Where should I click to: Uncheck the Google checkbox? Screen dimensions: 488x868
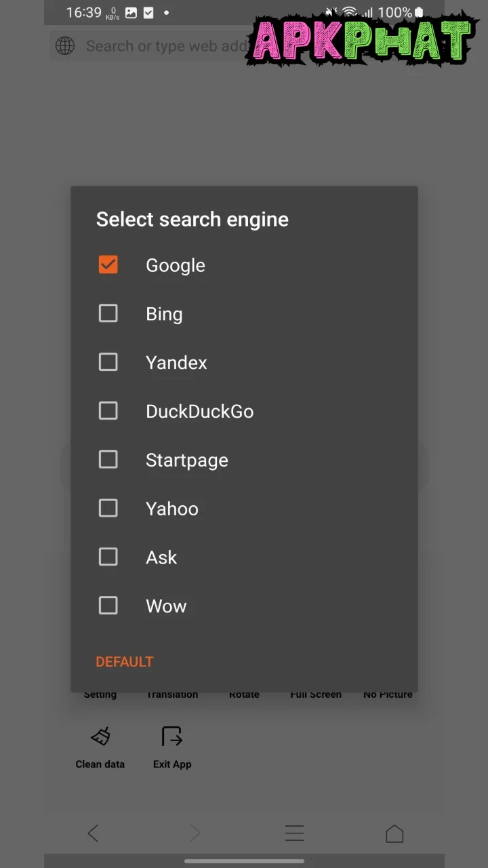[x=108, y=264]
